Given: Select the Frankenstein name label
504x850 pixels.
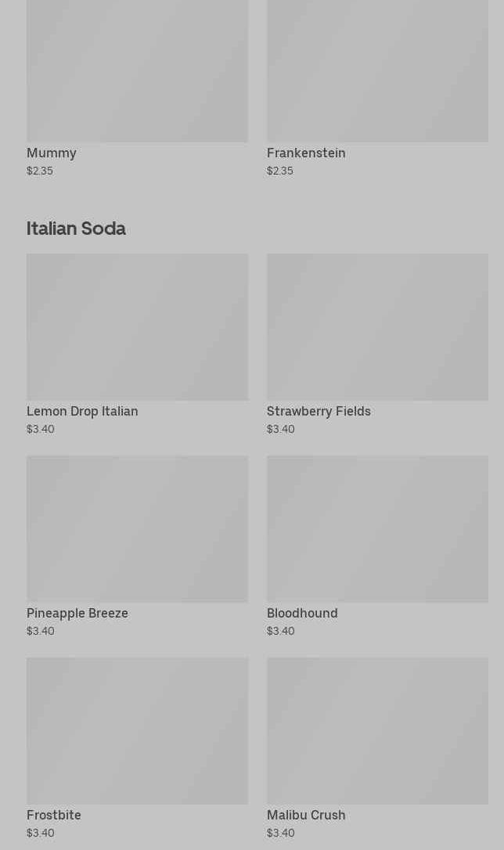Looking at the screenshot, I should (306, 153).
